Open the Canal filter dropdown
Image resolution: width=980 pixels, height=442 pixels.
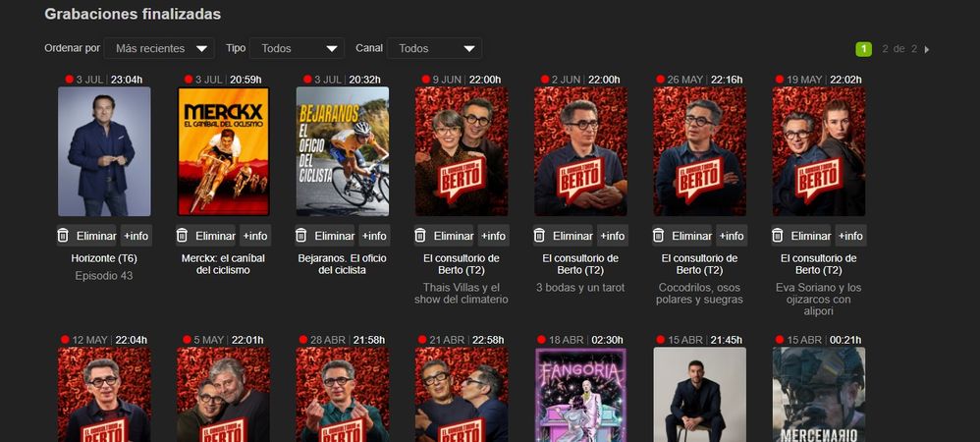pos(434,48)
